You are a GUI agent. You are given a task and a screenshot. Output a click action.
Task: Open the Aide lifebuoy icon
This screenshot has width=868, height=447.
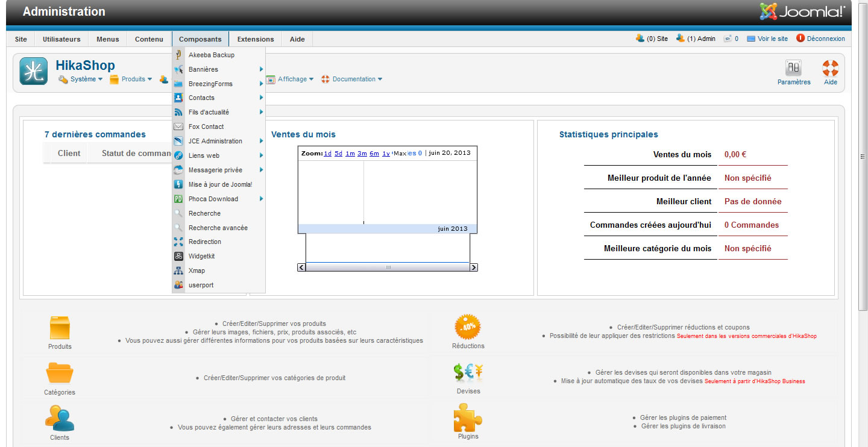point(830,68)
